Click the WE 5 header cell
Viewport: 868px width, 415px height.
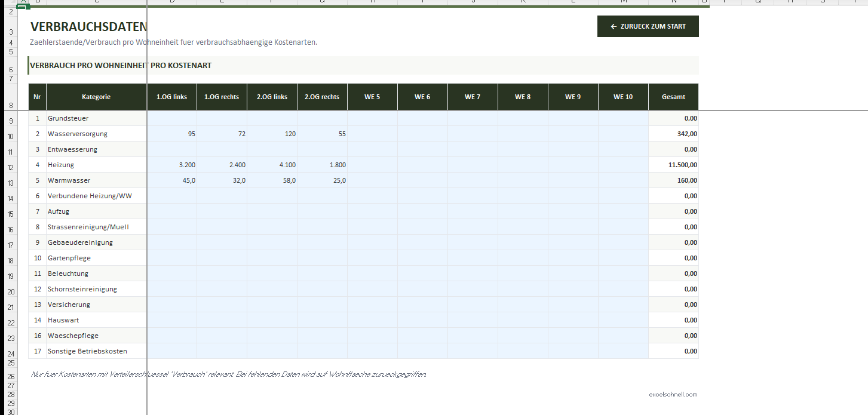click(x=372, y=96)
